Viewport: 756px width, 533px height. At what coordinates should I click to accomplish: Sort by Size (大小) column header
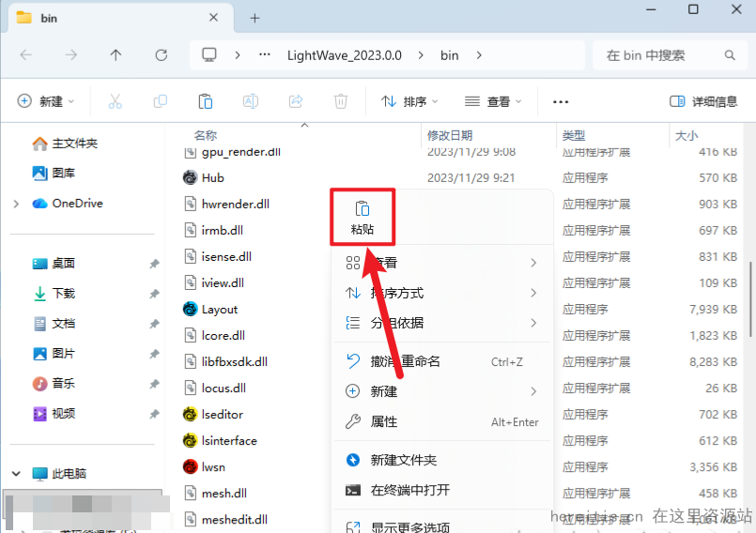(x=687, y=135)
